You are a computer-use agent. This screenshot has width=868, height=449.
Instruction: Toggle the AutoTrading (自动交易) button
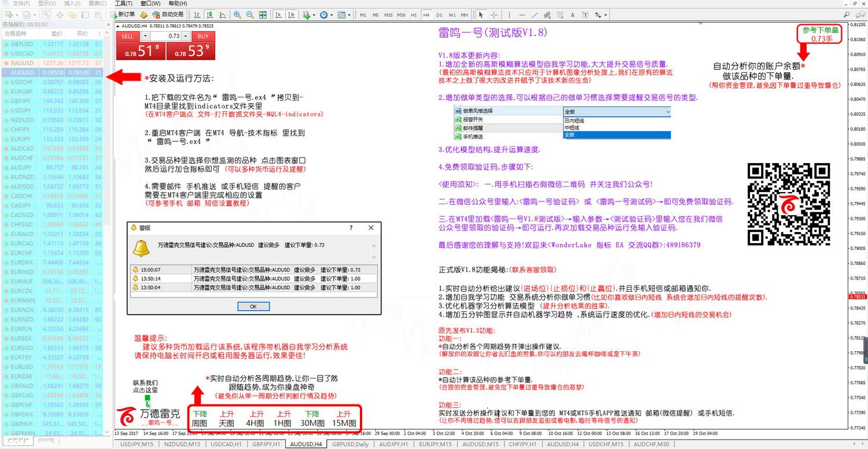coord(168,14)
